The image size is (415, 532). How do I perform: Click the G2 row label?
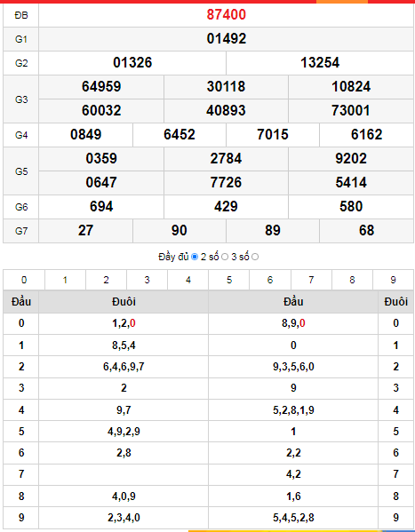click(21, 63)
